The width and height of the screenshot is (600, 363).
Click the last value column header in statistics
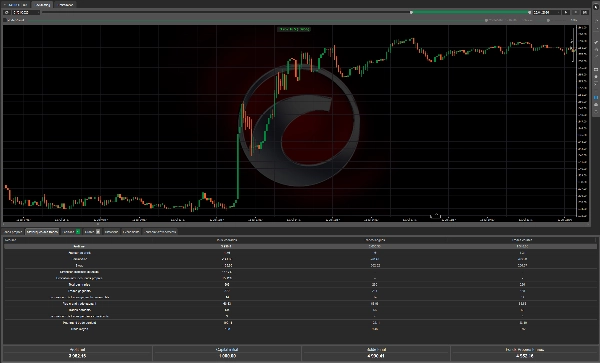[522, 240]
